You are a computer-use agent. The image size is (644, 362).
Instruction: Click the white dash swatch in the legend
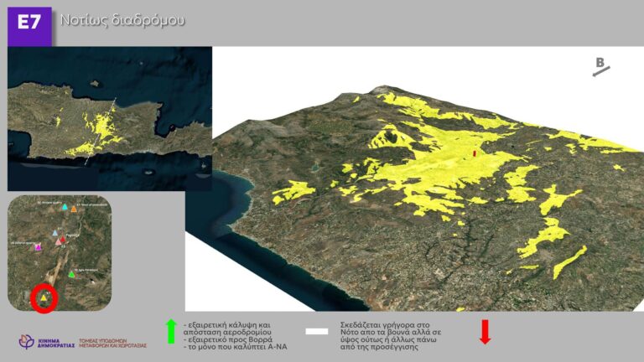(316, 332)
